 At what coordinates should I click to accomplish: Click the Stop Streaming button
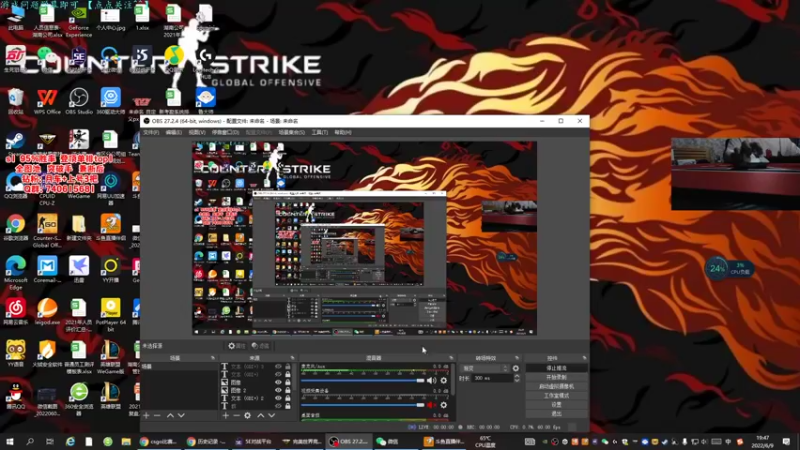(556, 368)
